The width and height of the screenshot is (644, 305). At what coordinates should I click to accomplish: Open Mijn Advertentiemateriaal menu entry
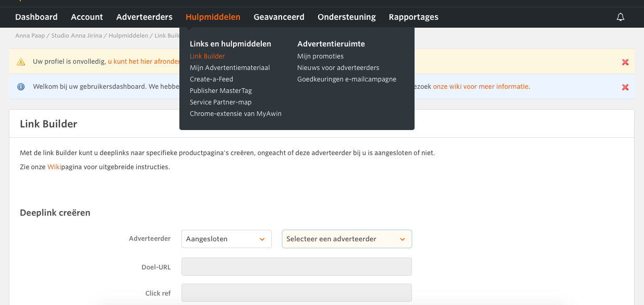pyautogui.click(x=229, y=68)
